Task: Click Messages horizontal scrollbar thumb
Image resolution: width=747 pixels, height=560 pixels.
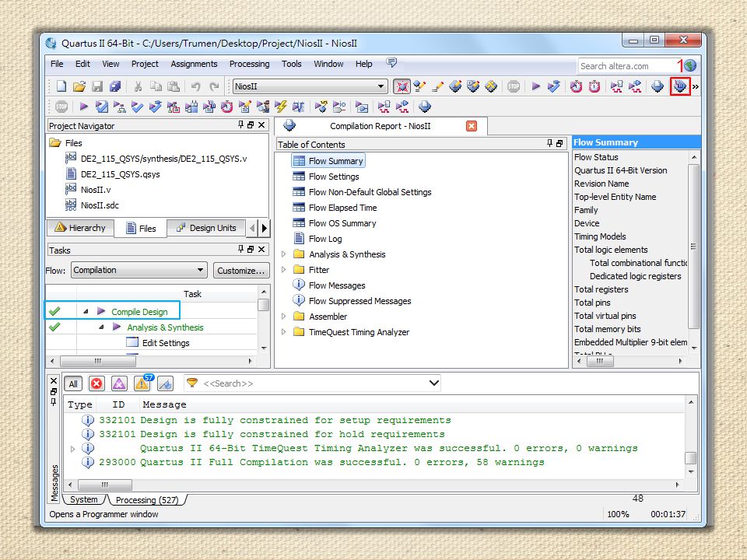Action: coord(105,485)
